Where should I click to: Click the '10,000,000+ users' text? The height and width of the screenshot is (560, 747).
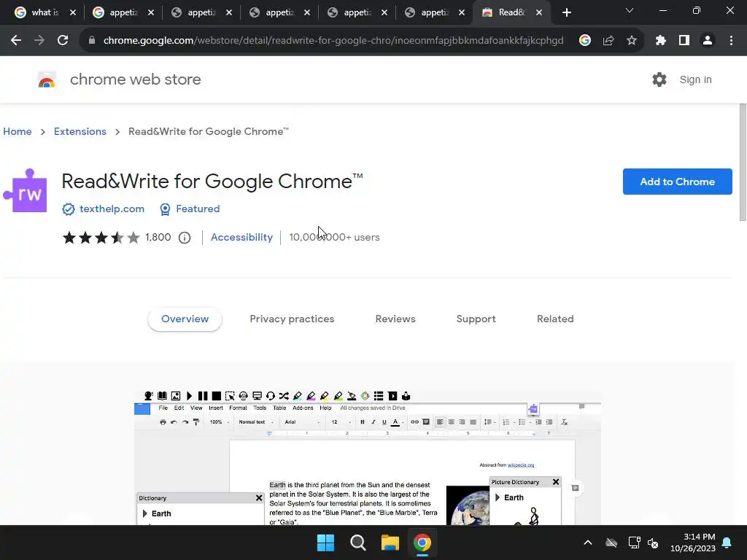[x=334, y=237]
